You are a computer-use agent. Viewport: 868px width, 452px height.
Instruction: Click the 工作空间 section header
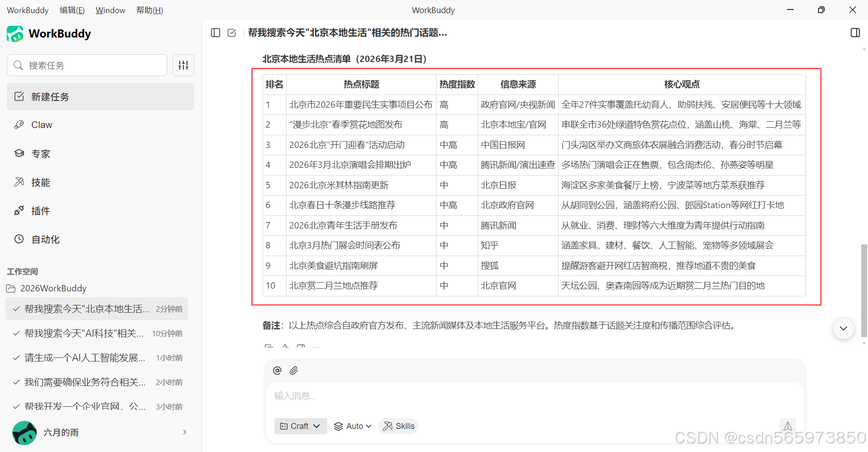(x=22, y=271)
